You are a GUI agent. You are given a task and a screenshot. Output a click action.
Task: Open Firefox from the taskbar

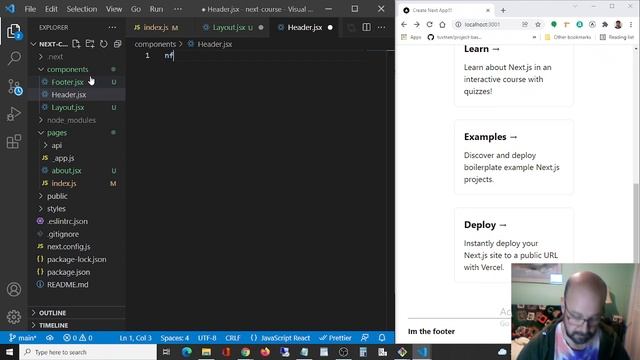click(265, 352)
